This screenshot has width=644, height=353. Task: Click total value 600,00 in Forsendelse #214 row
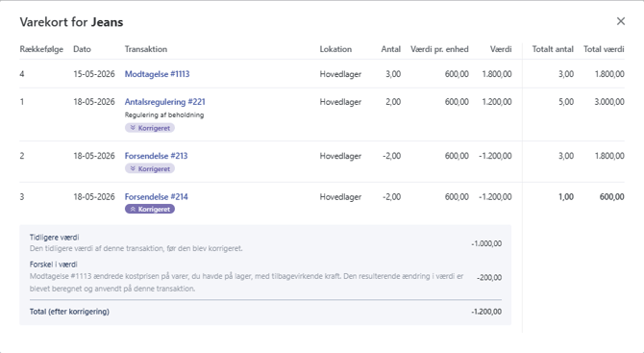[x=612, y=197]
